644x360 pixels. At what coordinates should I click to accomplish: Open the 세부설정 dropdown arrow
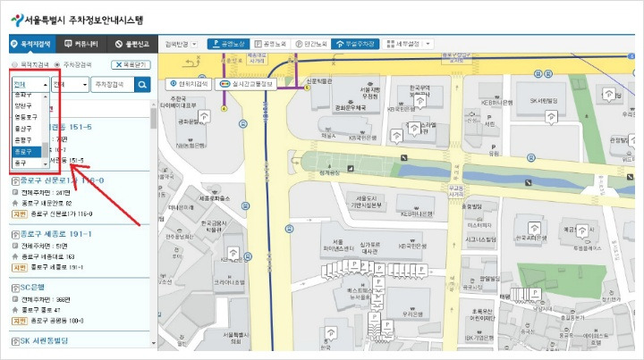pyautogui.click(x=428, y=44)
